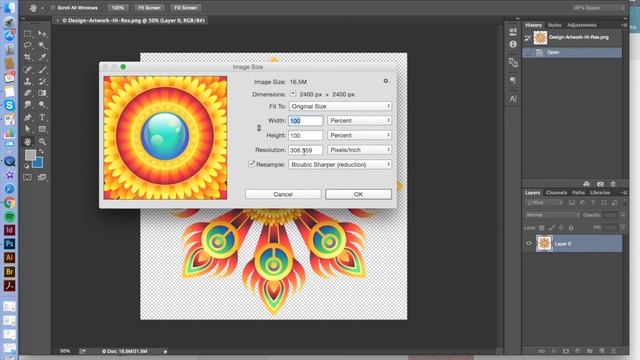Select the Eyedropper tool
The image size is (640, 360).
[x=42, y=57]
